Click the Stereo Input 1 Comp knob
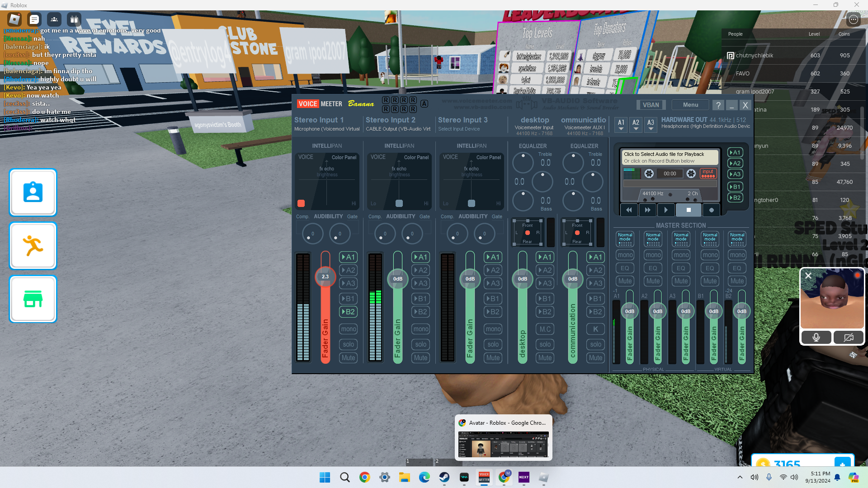868x488 pixels. coord(312,234)
